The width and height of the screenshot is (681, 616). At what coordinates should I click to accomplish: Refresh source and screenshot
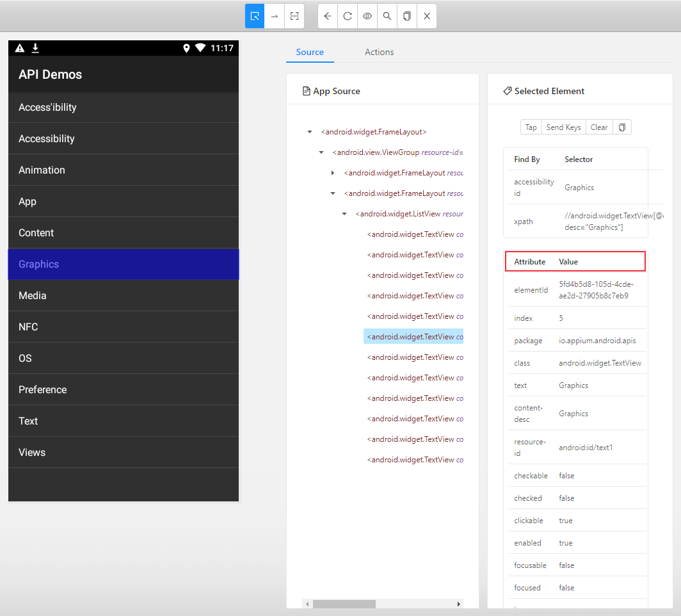348,16
